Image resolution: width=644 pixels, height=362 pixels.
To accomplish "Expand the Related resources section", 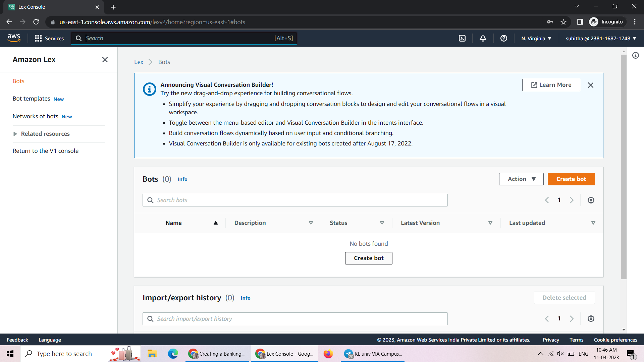I will (45, 133).
